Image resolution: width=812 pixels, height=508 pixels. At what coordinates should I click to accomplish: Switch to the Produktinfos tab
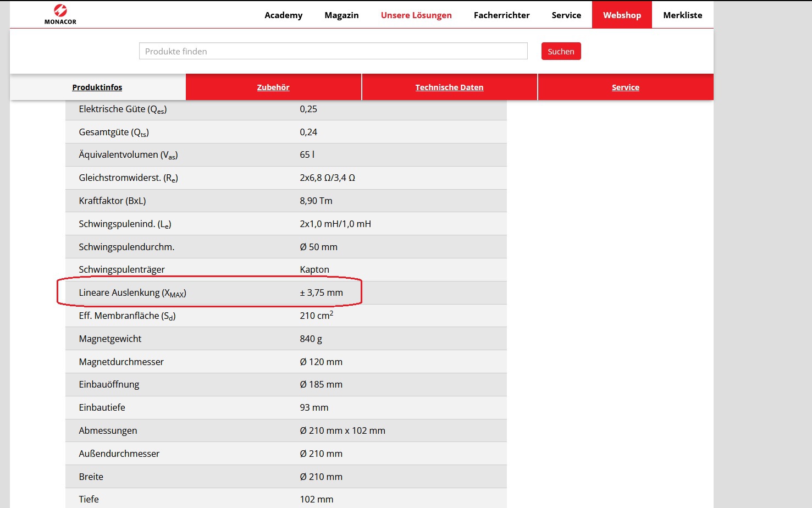97,87
